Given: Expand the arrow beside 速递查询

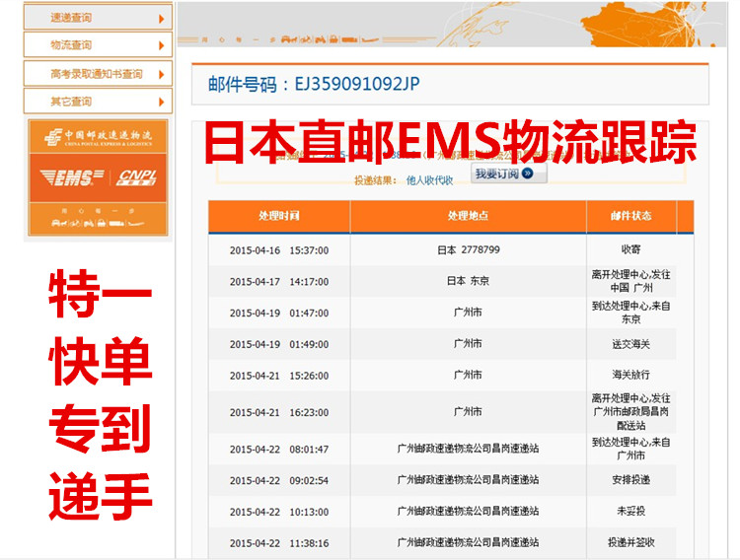Looking at the screenshot, I should [x=161, y=18].
